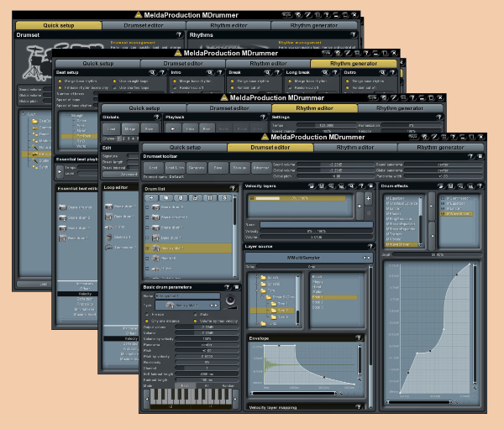
Task: Toggle checkbox for Bass drum 1 in Drum list
Action: [x=147, y=238]
